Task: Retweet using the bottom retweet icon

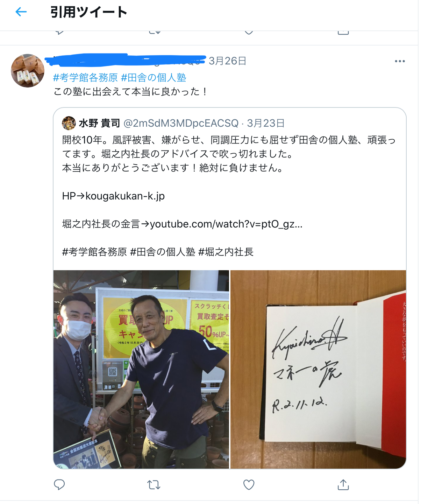Action: point(154,485)
